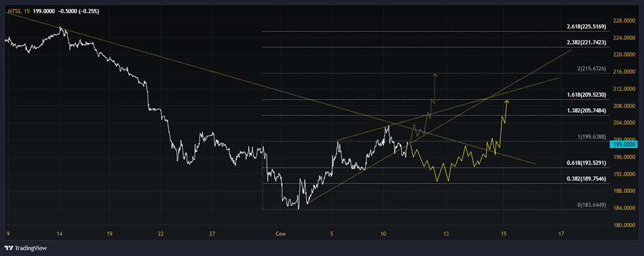Click the 196.0000 price axis label
Screen dimensions: 644x256
[x=624, y=157]
